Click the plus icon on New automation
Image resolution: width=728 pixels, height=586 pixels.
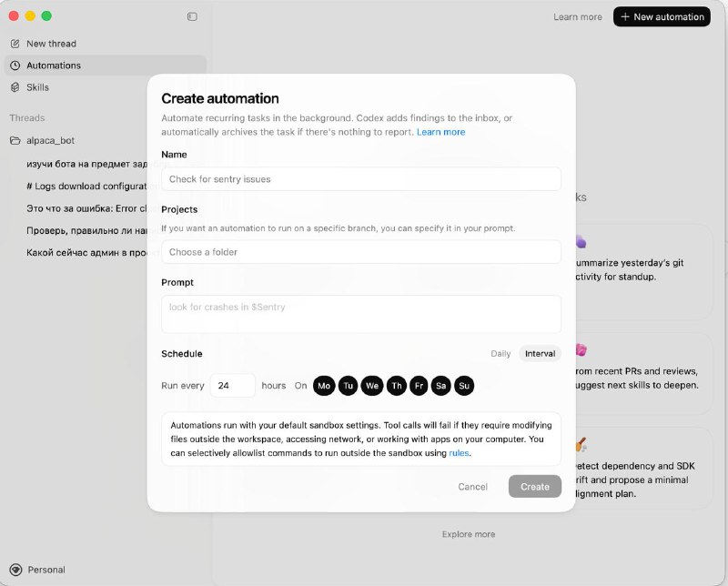pyautogui.click(x=625, y=16)
